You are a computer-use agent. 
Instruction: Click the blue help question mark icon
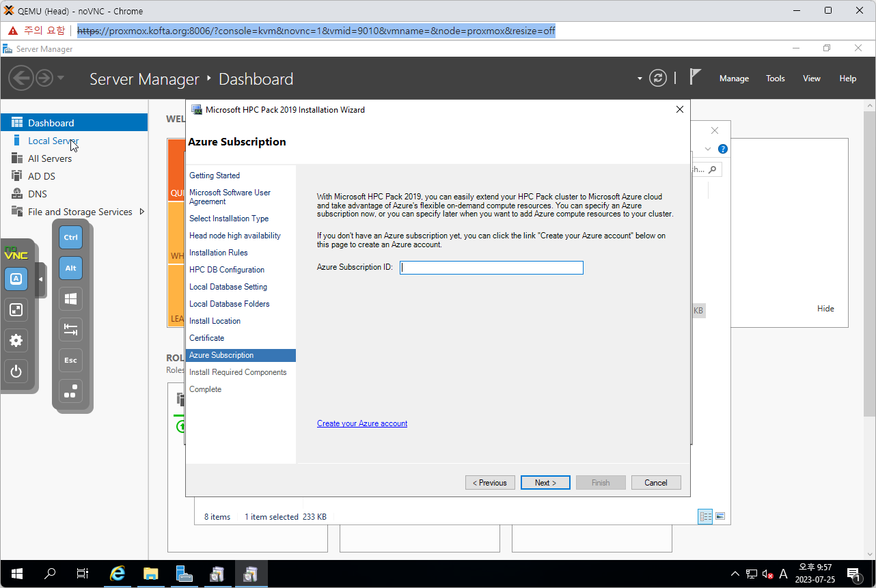723,149
